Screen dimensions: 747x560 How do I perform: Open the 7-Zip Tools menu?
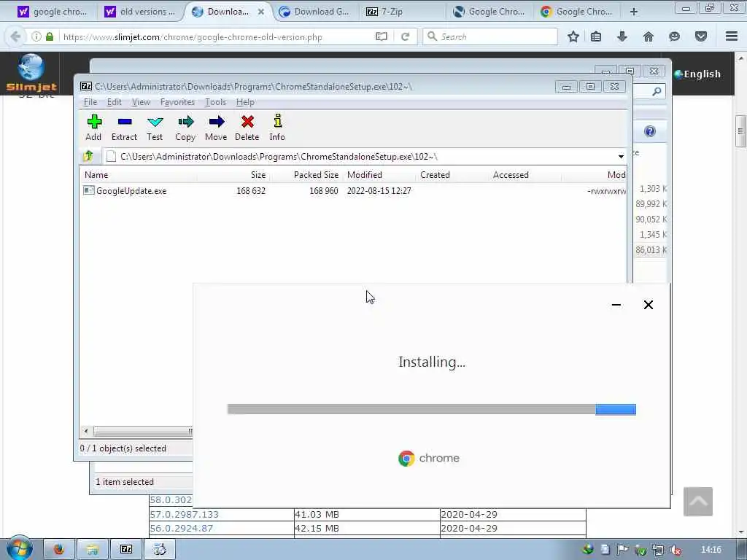coord(215,102)
